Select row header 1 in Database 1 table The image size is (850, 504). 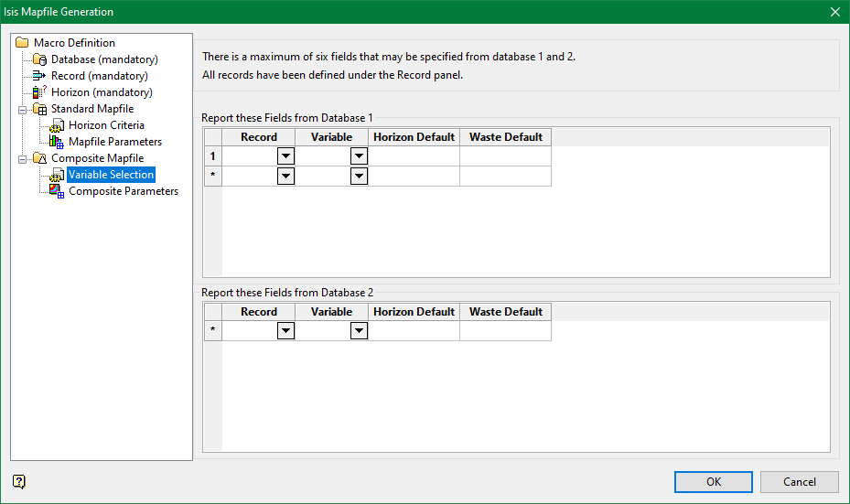(x=213, y=156)
